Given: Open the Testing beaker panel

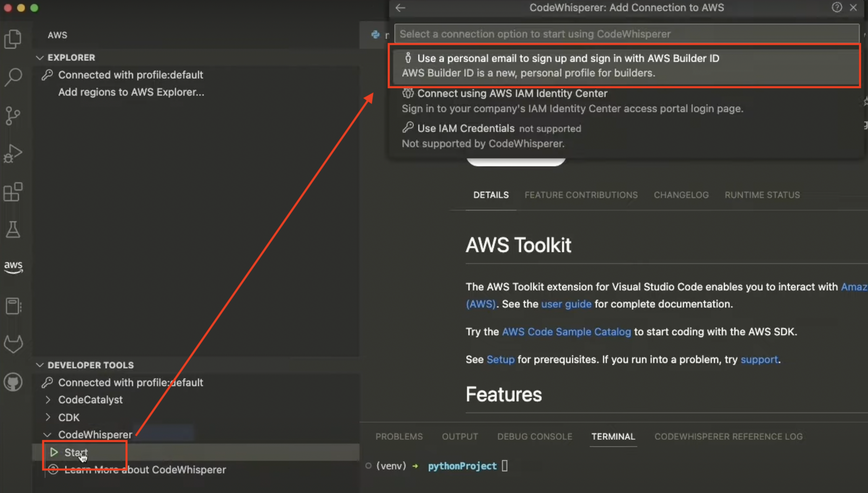Looking at the screenshot, I should (x=13, y=229).
